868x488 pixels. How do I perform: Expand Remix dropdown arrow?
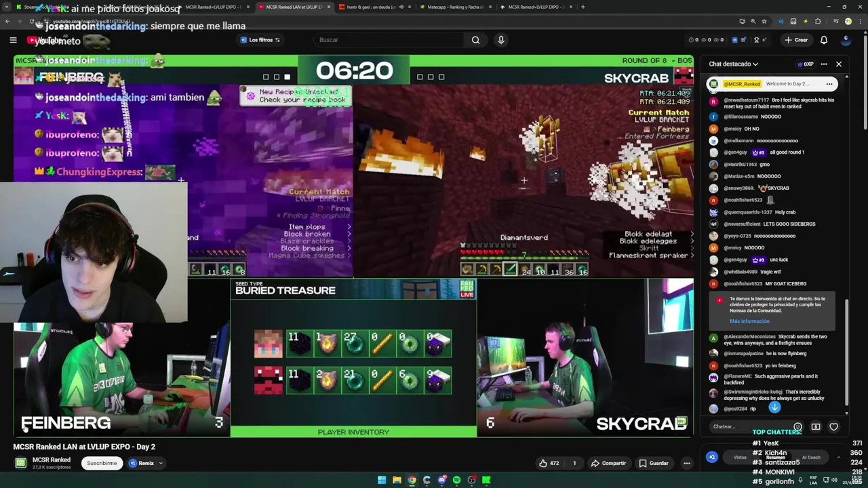pos(161,463)
